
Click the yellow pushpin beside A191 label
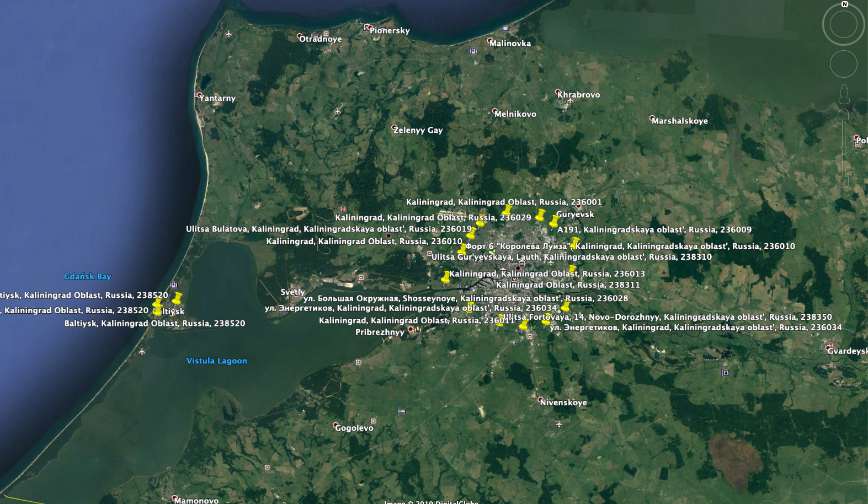click(x=554, y=222)
